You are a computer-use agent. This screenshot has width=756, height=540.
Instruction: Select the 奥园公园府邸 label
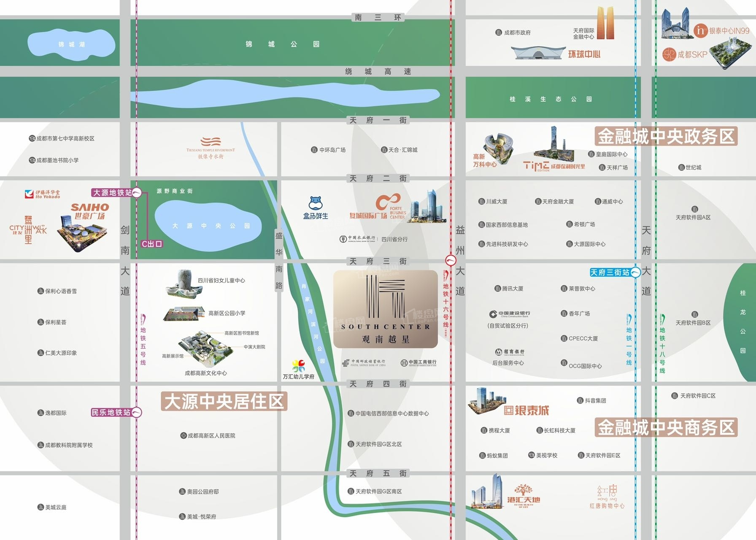199,491
